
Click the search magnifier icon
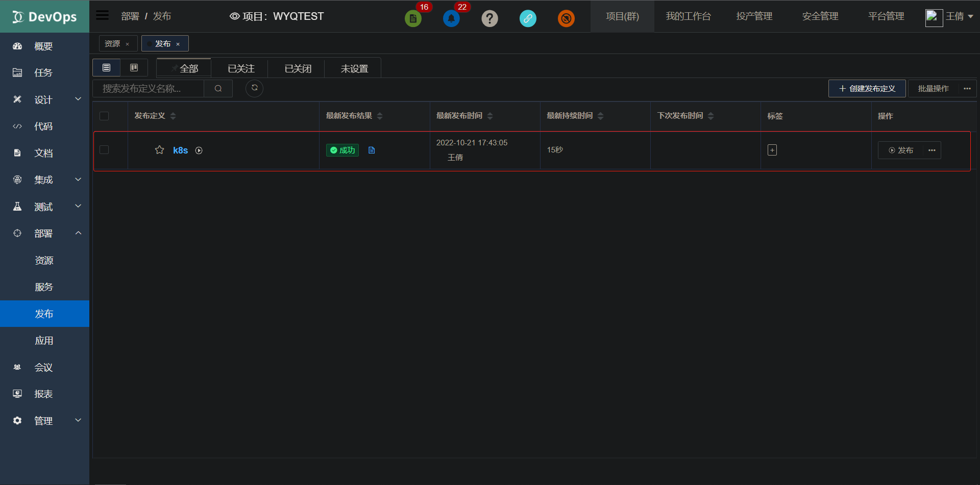(x=218, y=88)
